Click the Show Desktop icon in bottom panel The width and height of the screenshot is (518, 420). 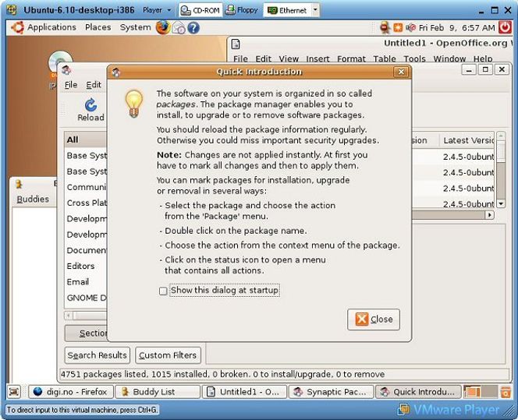click(x=14, y=392)
